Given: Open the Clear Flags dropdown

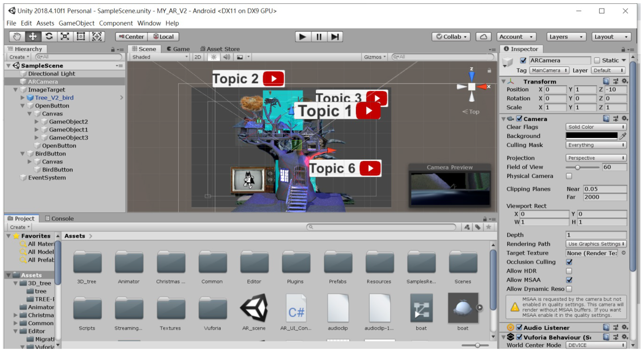Looking at the screenshot, I should (x=596, y=127).
